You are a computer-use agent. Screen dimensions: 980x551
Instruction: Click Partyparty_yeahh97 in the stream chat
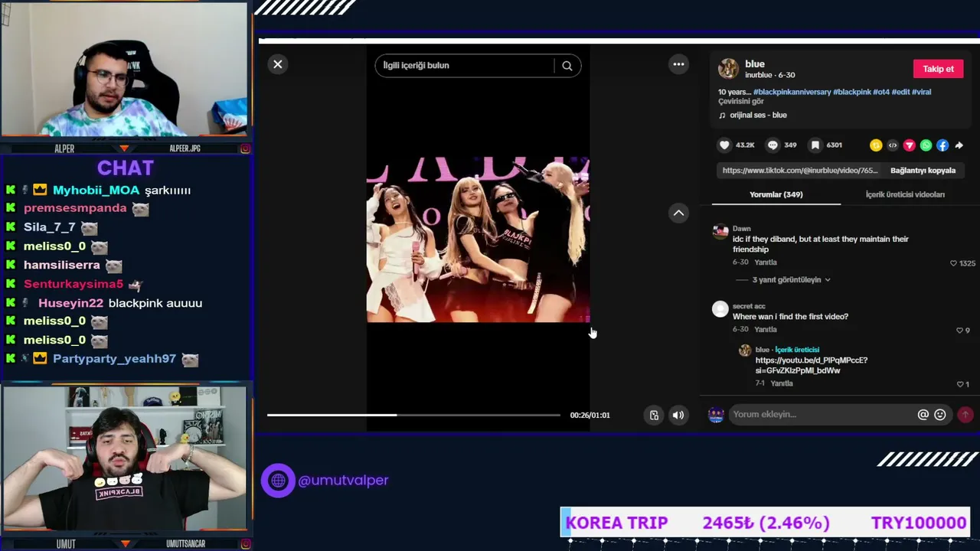coord(114,359)
